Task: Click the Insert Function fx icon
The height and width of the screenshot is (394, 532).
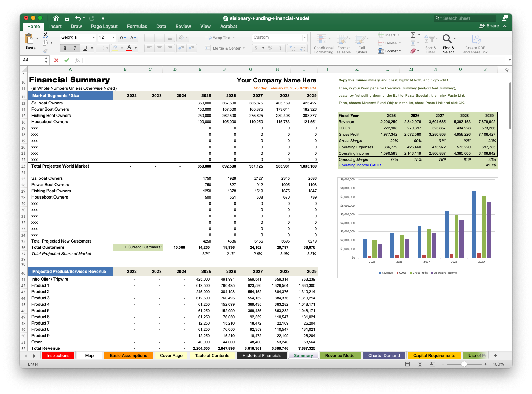Action: (77, 60)
